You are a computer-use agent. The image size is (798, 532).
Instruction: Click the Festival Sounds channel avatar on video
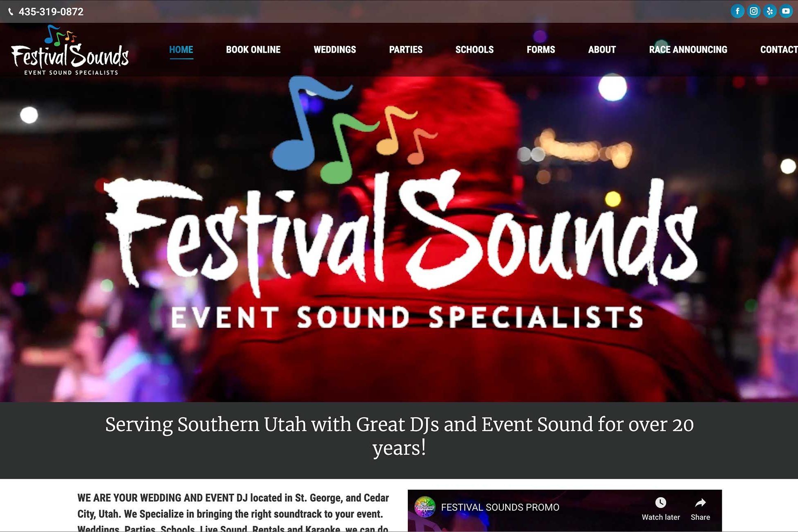pyautogui.click(x=425, y=507)
